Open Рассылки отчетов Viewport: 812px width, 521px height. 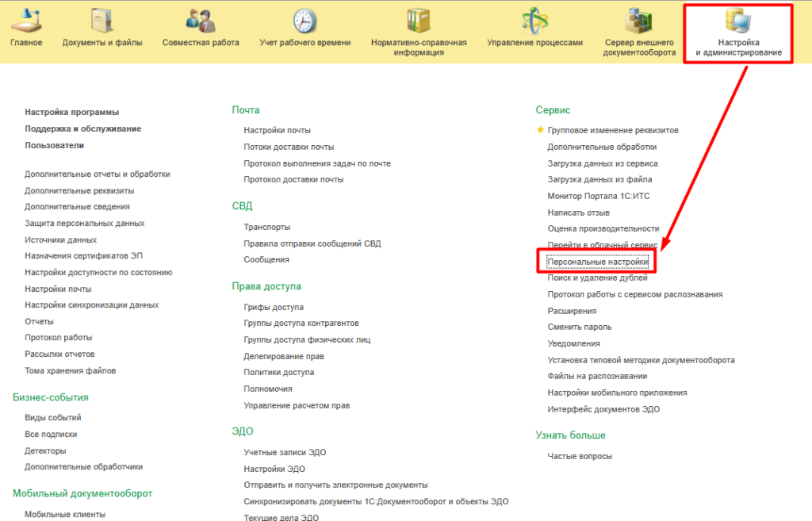[59, 354]
